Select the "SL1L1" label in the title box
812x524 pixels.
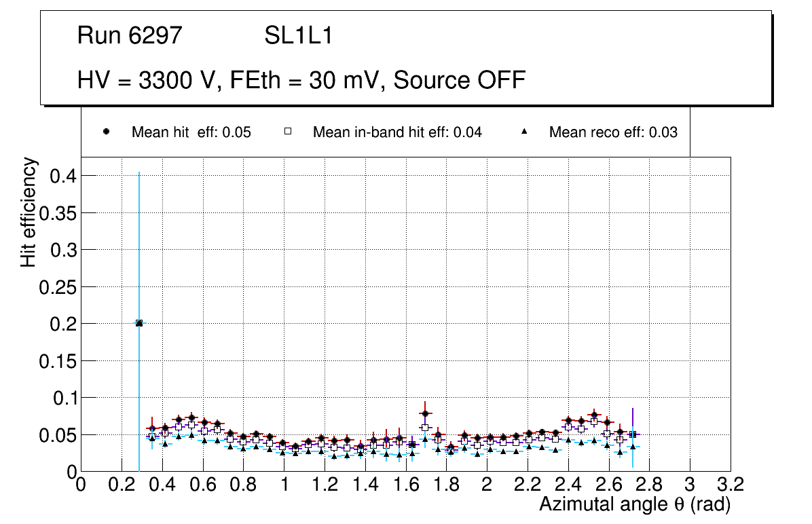pyautogui.click(x=298, y=36)
